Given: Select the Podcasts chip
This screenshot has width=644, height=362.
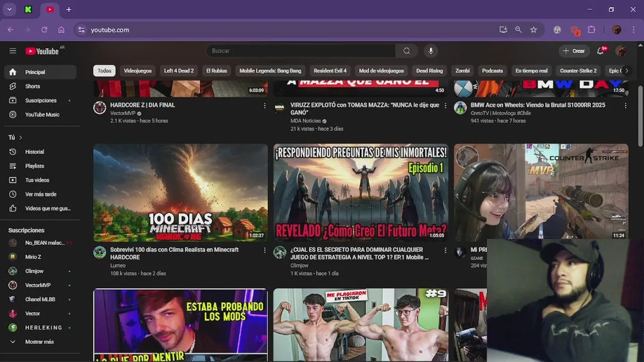Looking at the screenshot, I should (493, 71).
